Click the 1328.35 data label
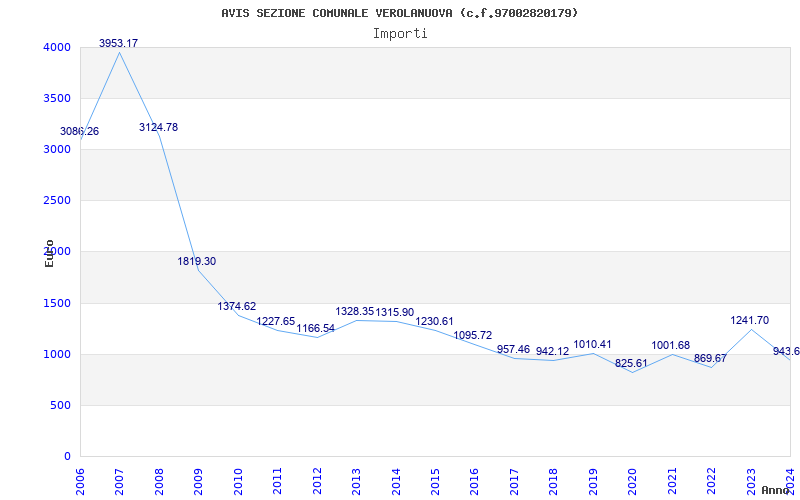The height and width of the screenshot is (500, 800). click(355, 311)
